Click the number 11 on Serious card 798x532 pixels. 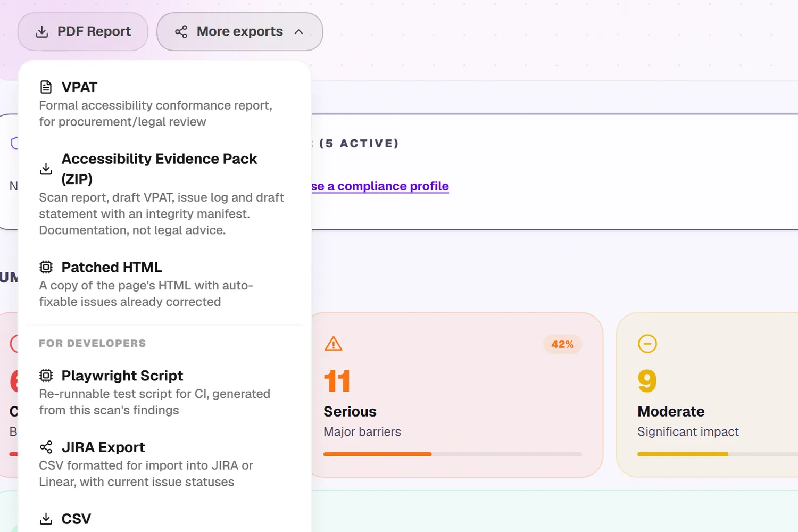[x=337, y=381]
